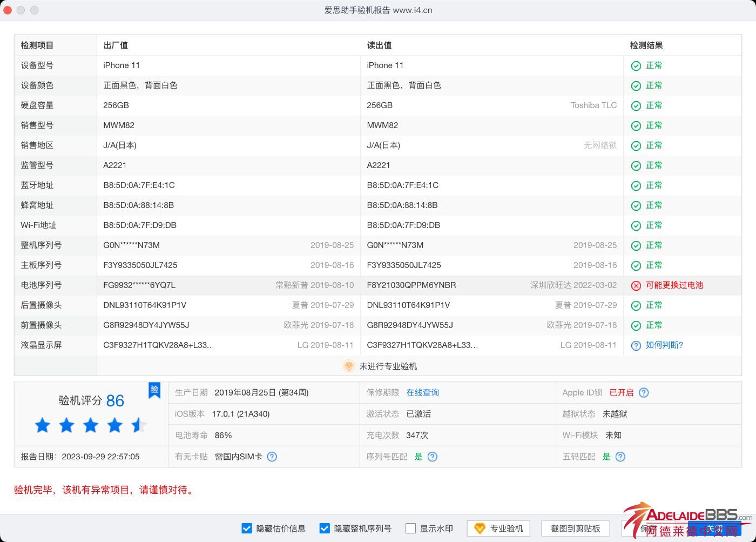Click the 专业验机 button
Screen dimensions: 756x542
498,528
